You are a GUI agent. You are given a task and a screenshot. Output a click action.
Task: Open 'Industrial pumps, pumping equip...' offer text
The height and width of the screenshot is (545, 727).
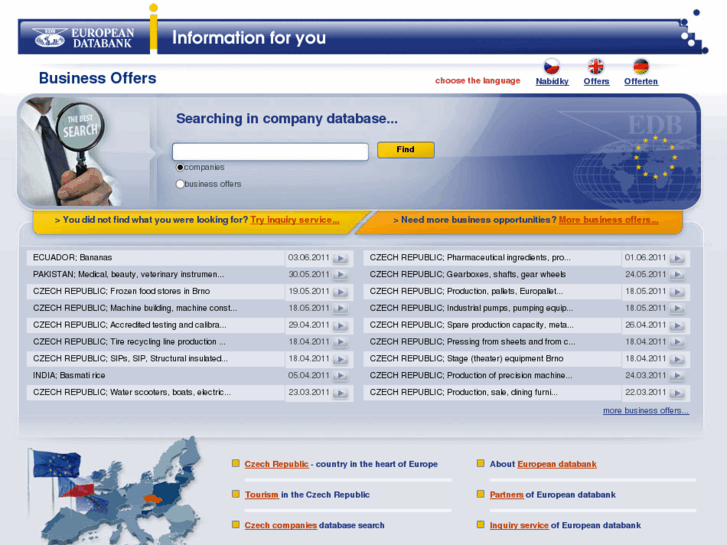[471, 308]
